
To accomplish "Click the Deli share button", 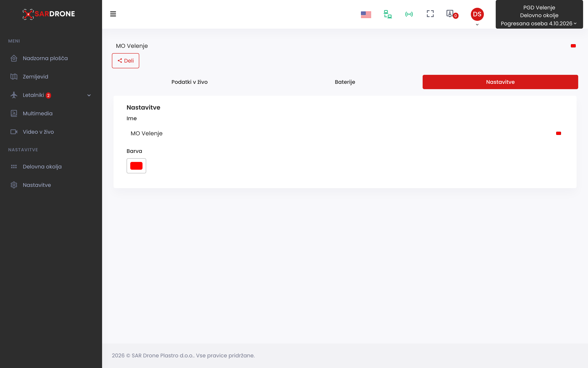I will 125,61.
